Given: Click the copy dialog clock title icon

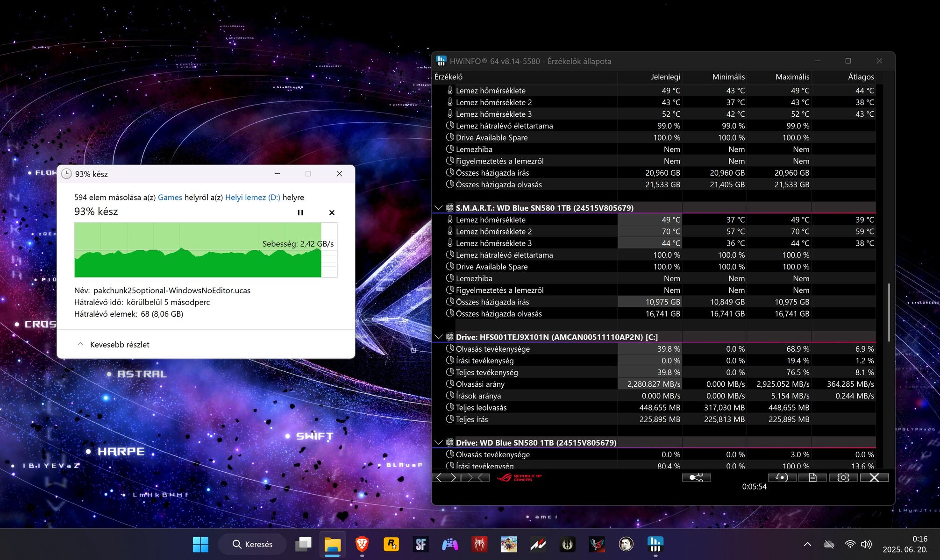Looking at the screenshot, I should click(66, 174).
